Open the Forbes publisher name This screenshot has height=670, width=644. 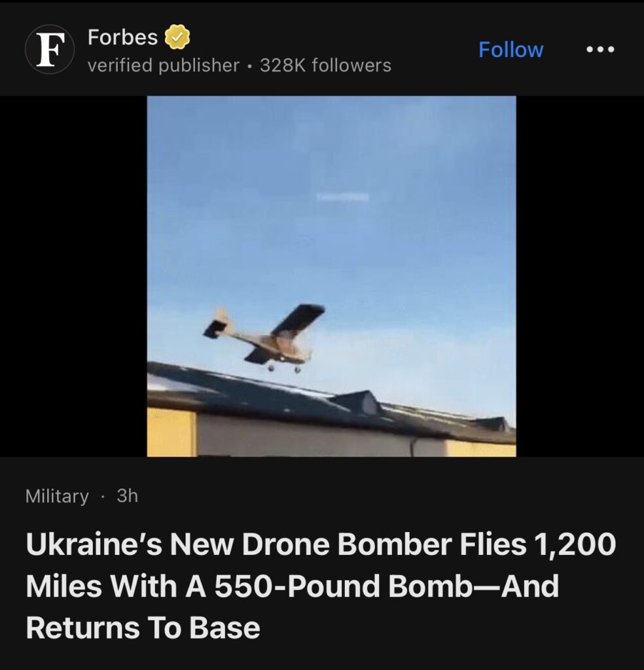point(122,37)
